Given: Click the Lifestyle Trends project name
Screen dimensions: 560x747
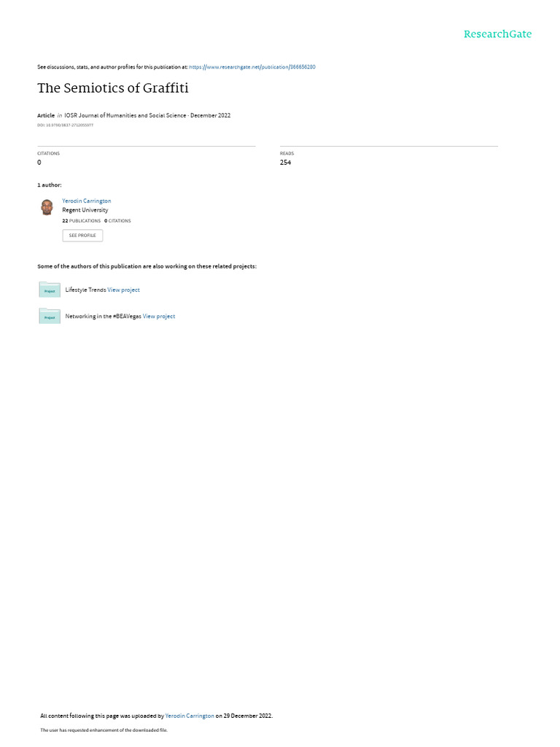Looking at the screenshot, I should click(x=86, y=290).
